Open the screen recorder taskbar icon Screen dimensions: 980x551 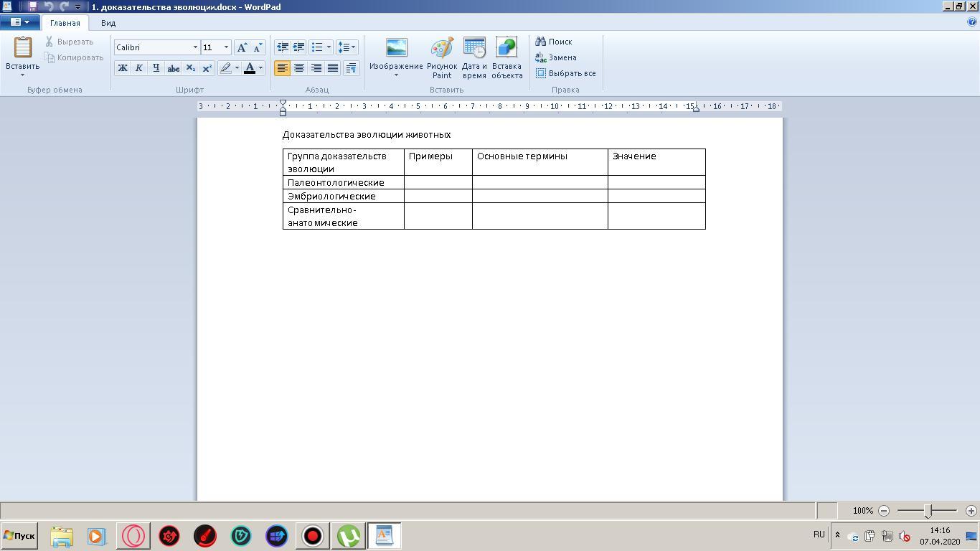[313, 536]
